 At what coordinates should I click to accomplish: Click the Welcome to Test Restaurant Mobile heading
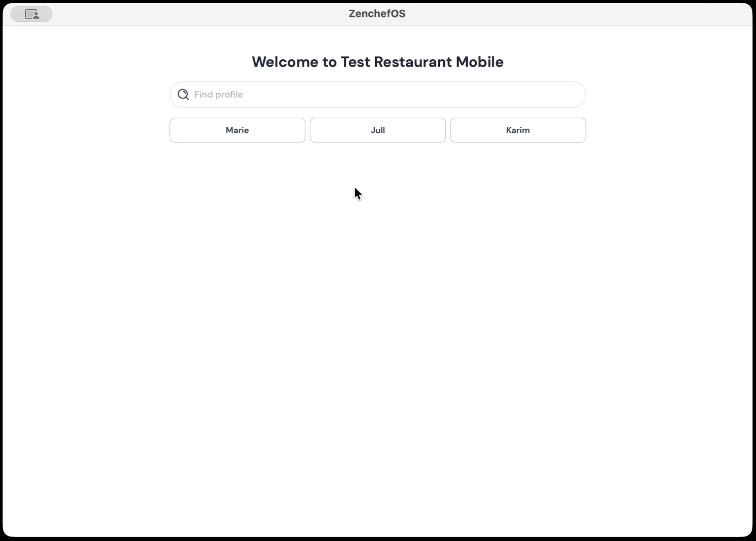click(x=378, y=62)
